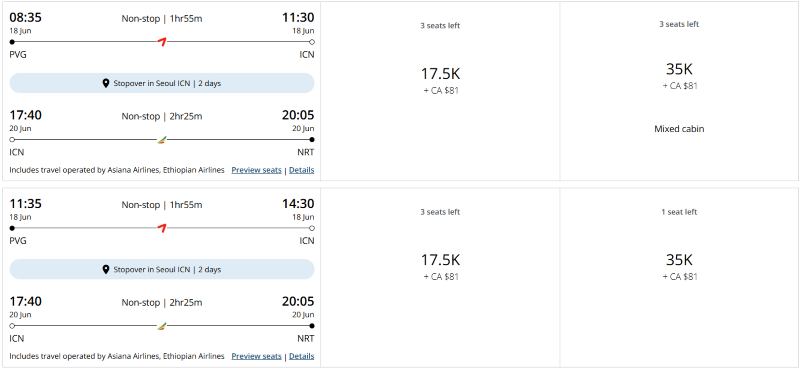
Task: Open Preview seats for the 08:35 itinerary
Action: pyautogui.click(x=256, y=170)
